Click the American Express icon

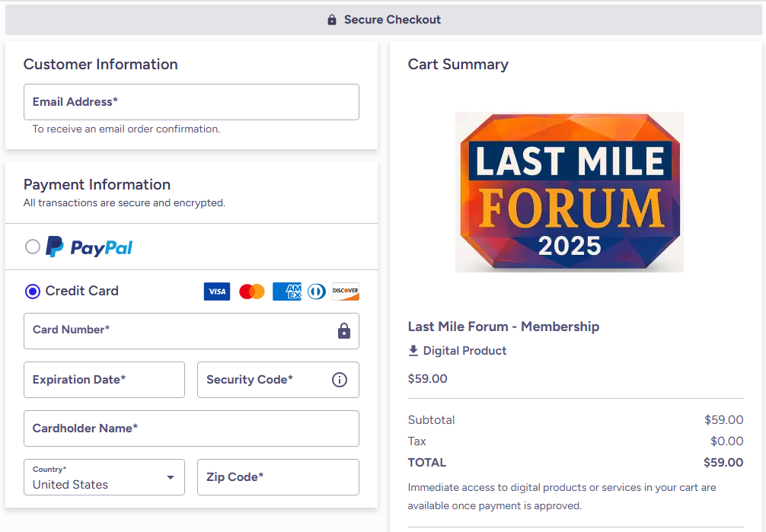click(287, 291)
